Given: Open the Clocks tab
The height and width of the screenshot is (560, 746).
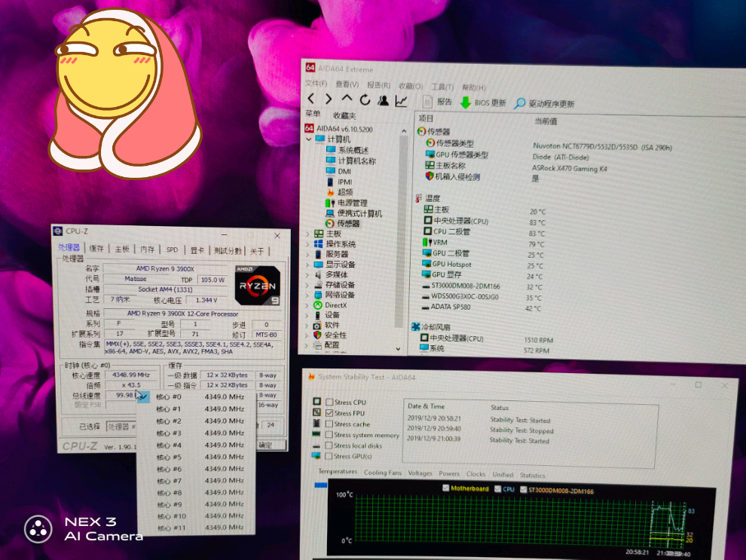Looking at the screenshot, I should click(475, 474).
